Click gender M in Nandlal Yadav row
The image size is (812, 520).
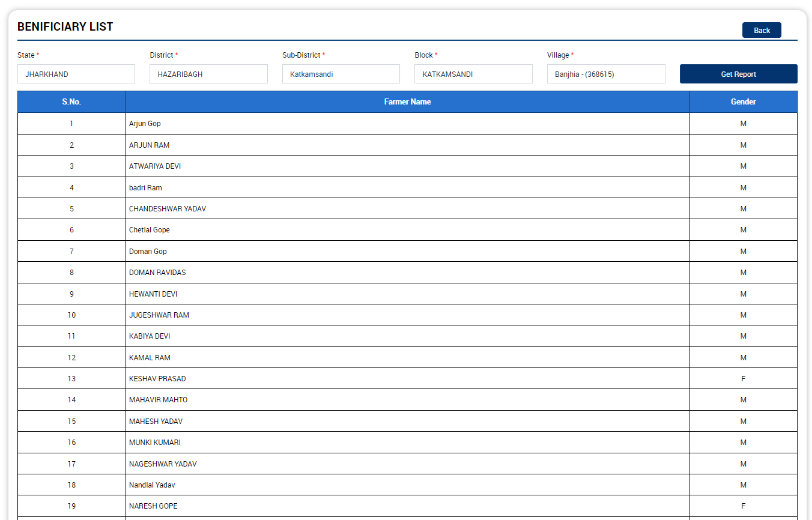(x=743, y=485)
